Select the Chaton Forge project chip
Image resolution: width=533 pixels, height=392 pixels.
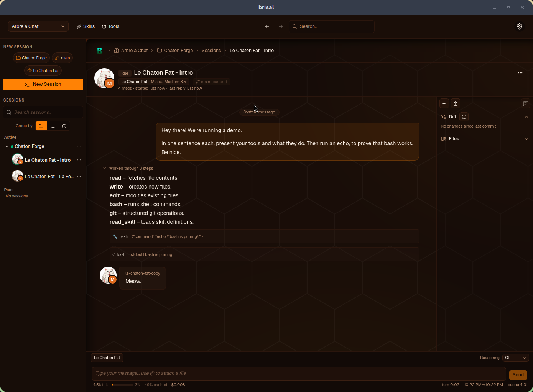(31, 58)
